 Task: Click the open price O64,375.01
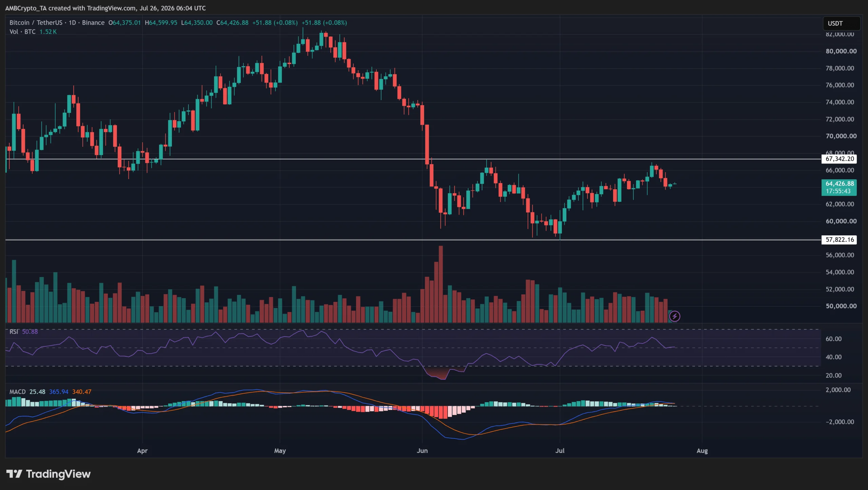pos(124,23)
